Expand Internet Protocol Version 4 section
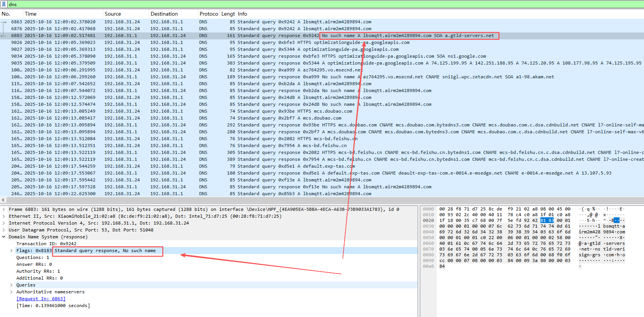Viewport: 644px width, 317px height. tap(4, 223)
